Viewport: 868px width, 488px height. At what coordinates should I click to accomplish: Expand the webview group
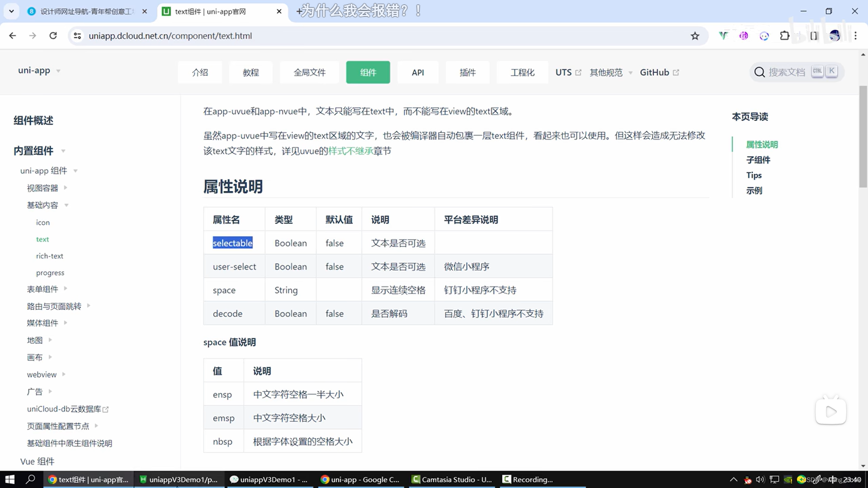point(46,375)
